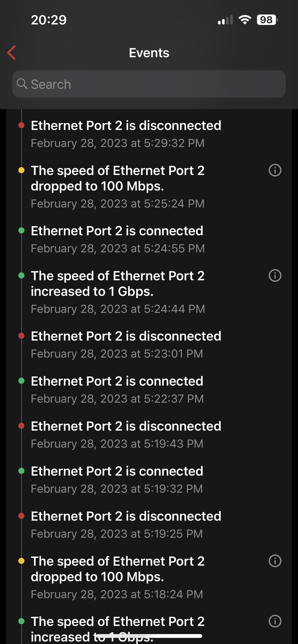Open connected event at 5:22:37 PM
This screenshot has width=298, height=644.
(117, 389)
